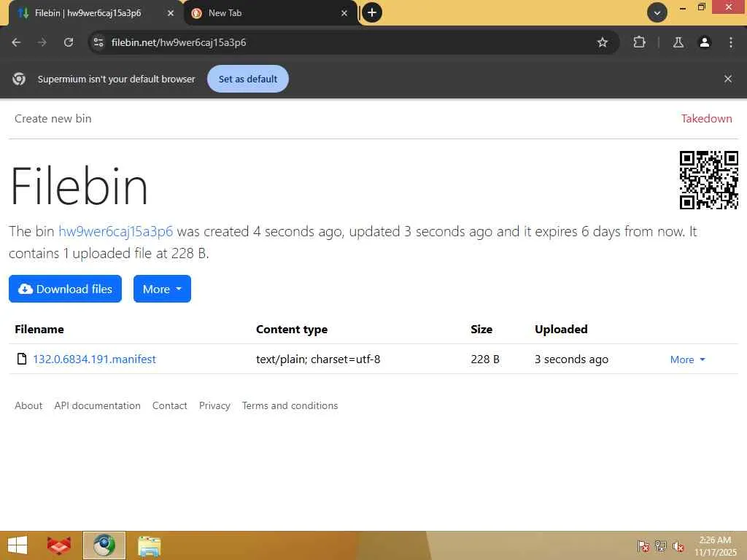
Task: Click the Content type column header
Action: point(292,329)
